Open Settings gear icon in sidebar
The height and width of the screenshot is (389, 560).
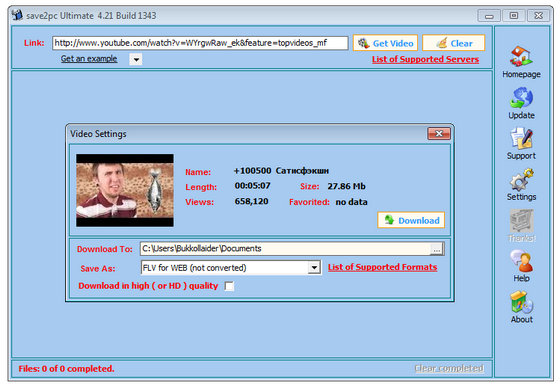[521, 179]
